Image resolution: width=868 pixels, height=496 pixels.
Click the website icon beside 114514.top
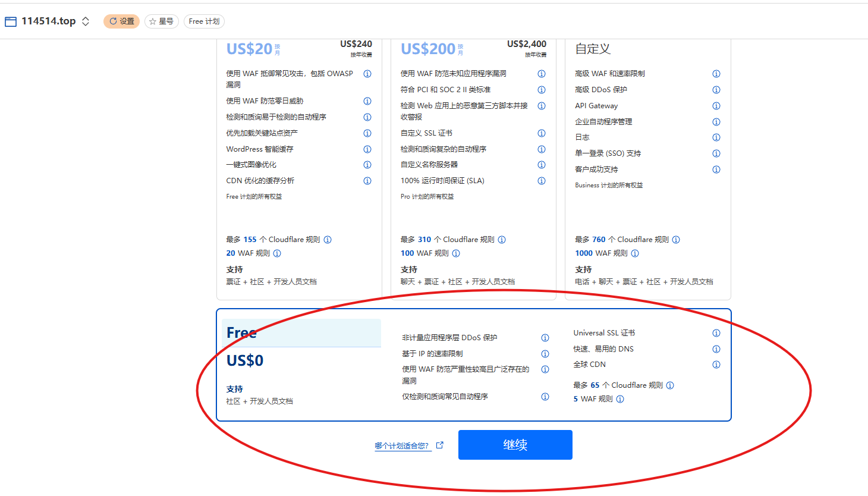11,21
